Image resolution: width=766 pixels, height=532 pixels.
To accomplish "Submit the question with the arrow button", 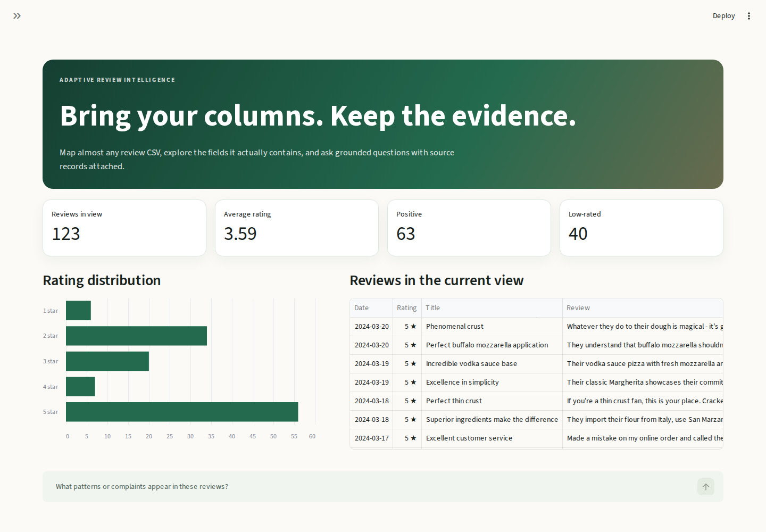I will click(706, 487).
